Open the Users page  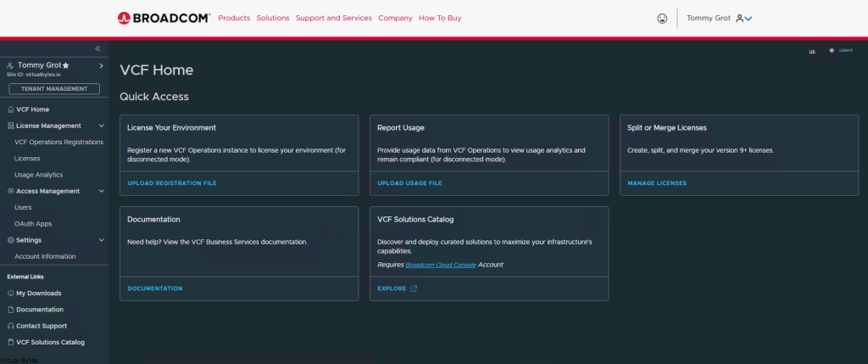click(23, 208)
